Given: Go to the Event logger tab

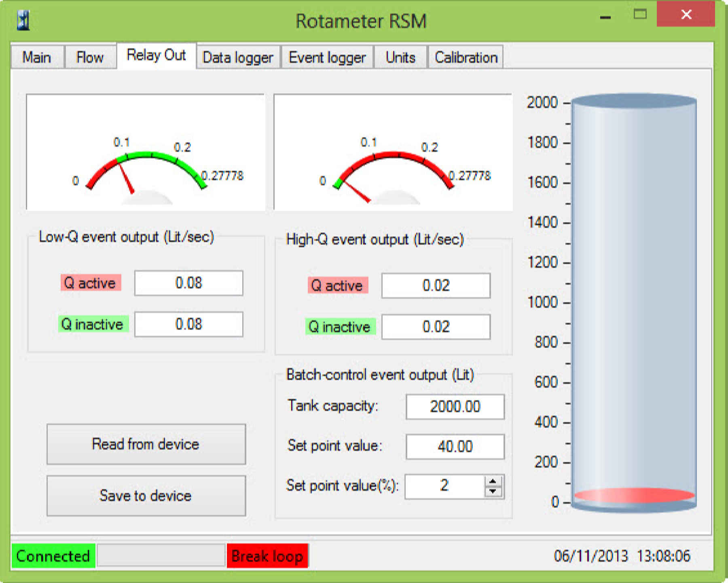Looking at the screenshot, I should click(x=327, y=57).
